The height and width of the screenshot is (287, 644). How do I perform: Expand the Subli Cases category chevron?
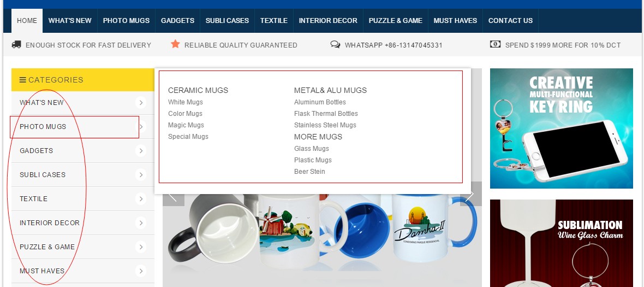[x=141, y=175]
